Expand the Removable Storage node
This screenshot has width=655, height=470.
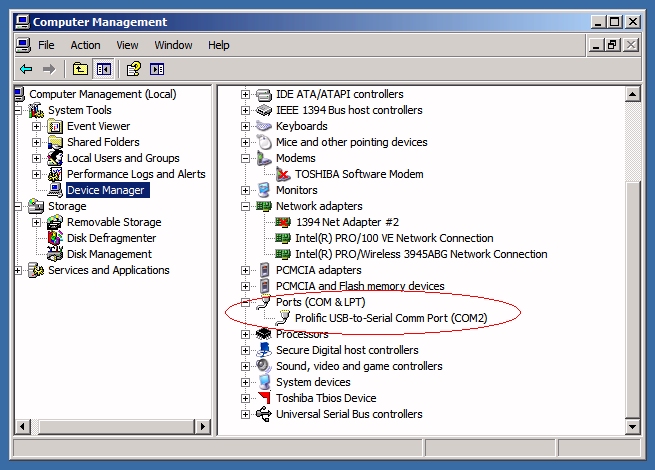pos(36,222)
